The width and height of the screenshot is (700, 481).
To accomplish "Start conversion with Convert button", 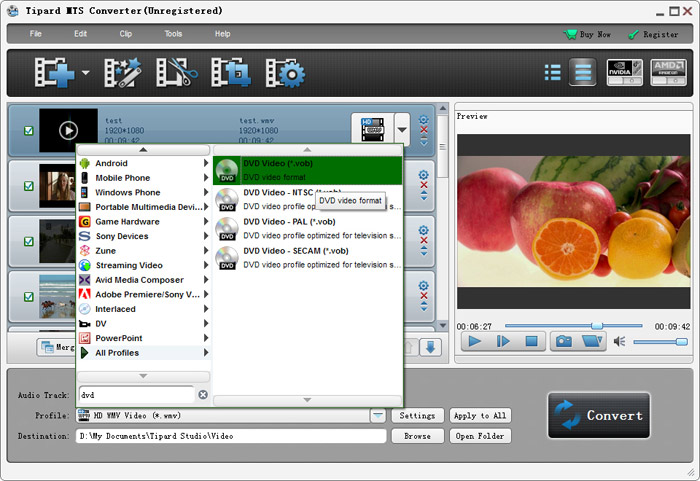I will coord(599,415).
